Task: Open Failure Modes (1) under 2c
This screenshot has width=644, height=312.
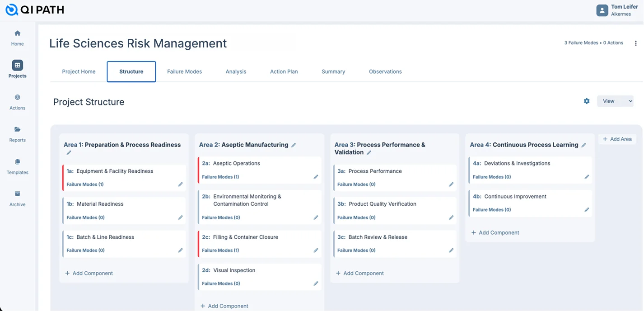Action: click(x=220, y=251)
